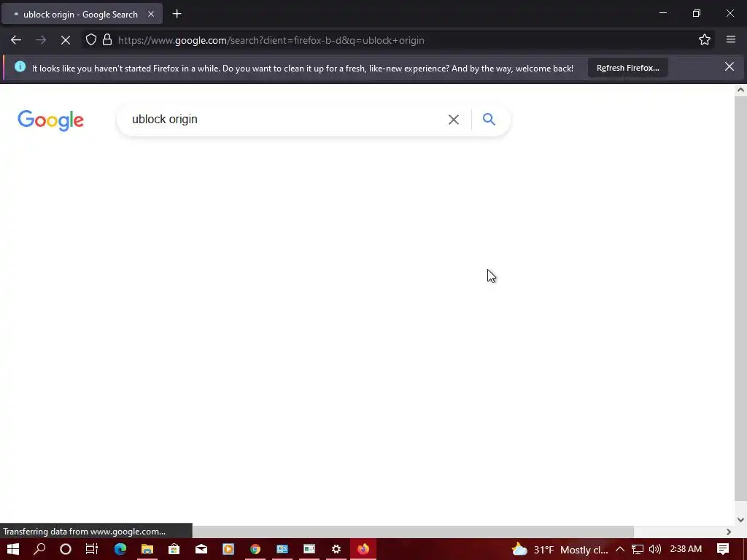Open the clock showing 2:38 AM
Image resolution: width=747 pixels, height=560 pixels.
coord(686,549)
